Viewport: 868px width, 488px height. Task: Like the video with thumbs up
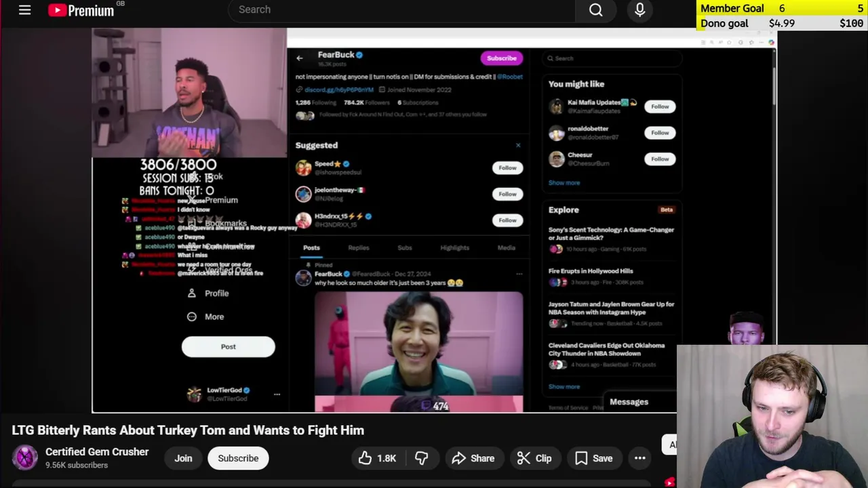378,458
